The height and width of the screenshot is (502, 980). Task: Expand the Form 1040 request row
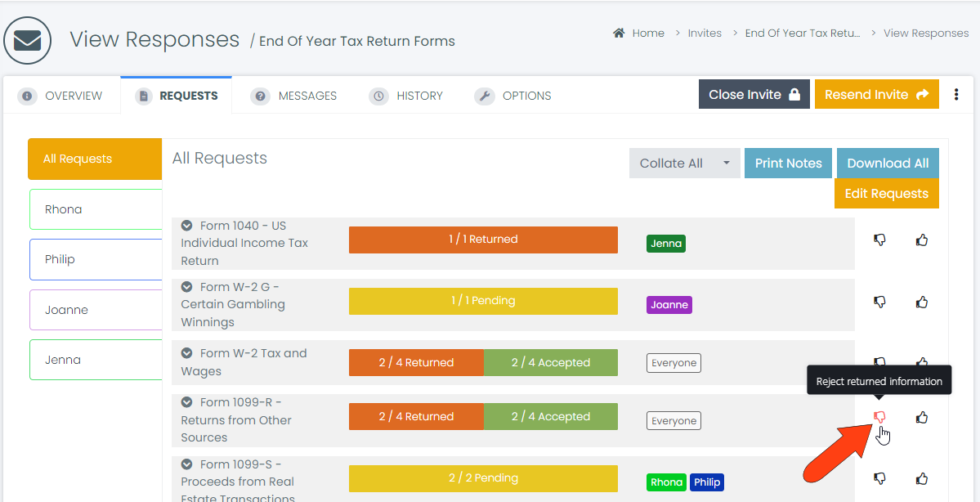tap(186, 226)
